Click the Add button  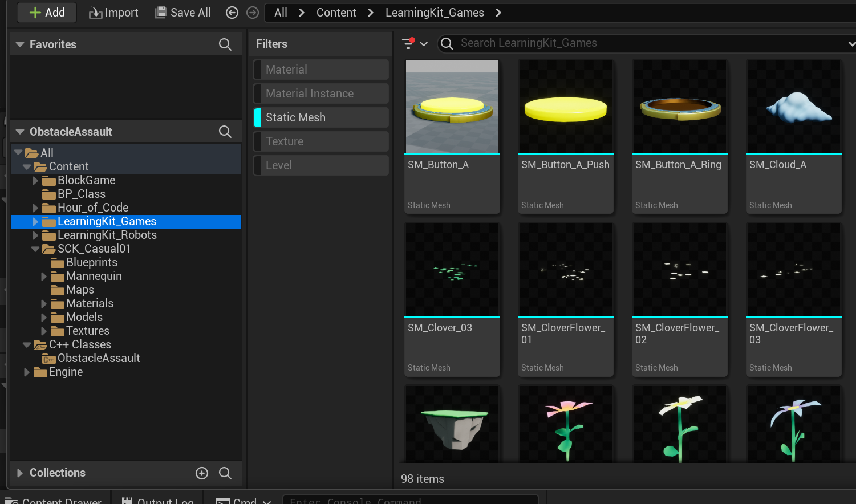click(x=47, y=13)
